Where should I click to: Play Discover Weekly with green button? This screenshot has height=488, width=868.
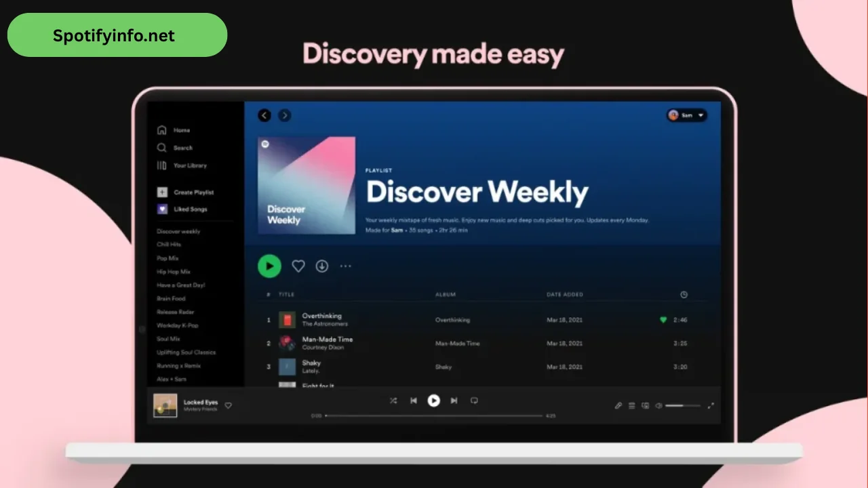[x=269, y=266]
